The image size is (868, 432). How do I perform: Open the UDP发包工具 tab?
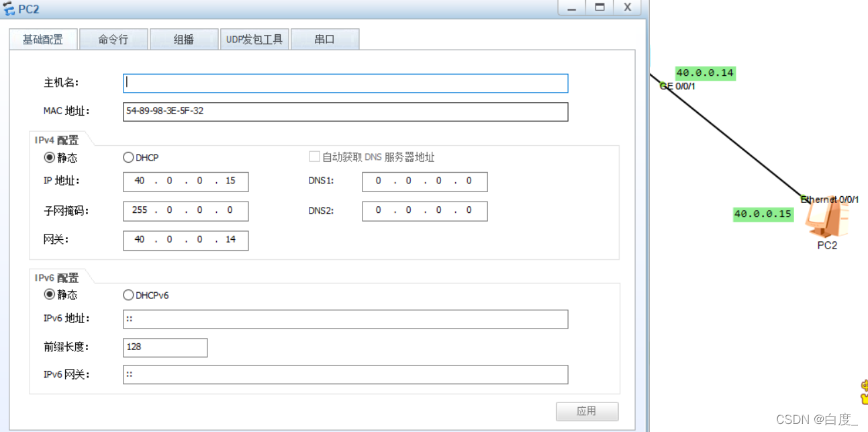click(254, 40)
